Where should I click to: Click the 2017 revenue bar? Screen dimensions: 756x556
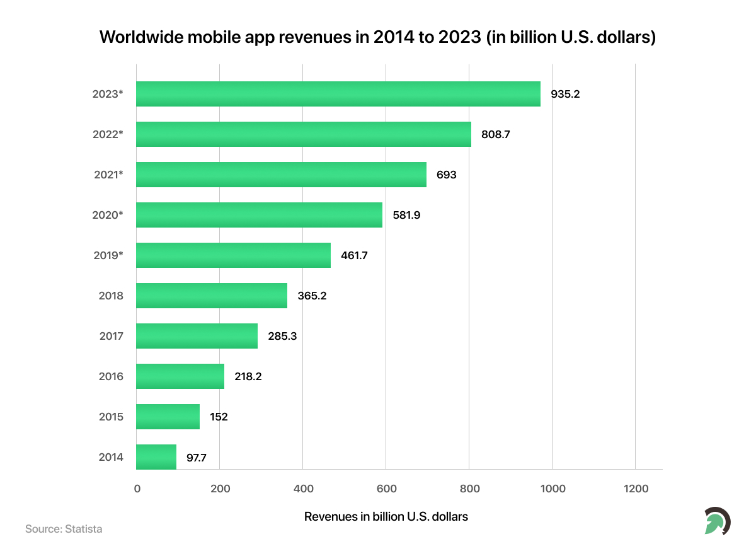197,336
